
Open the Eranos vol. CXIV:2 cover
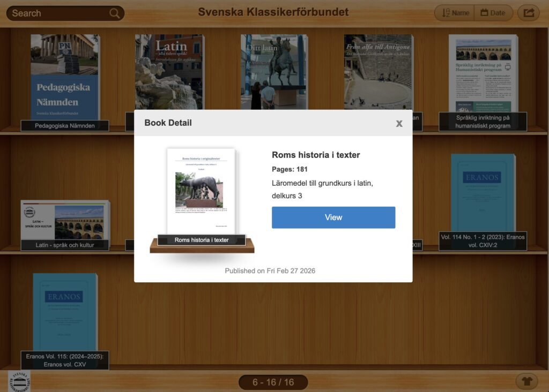pyautogui.click(x=483, y=193)
